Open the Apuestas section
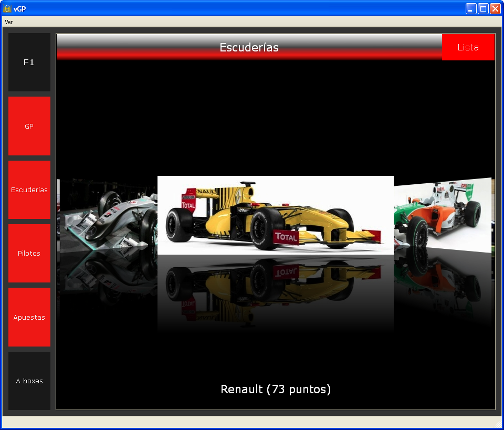The width and height of the screenshot is (504, 430). point(29,317)
